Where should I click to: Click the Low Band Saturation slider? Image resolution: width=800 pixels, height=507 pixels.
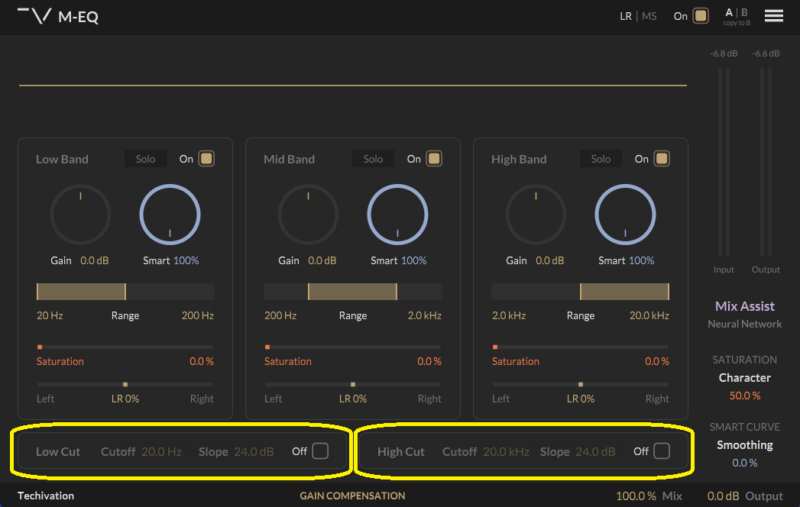click(125, 347)
